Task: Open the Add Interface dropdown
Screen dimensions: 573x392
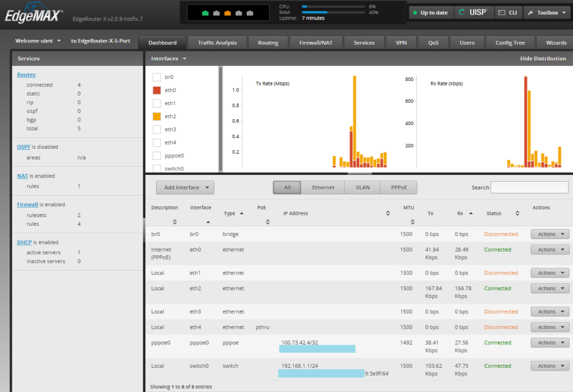Action: (x=185, y=188)
